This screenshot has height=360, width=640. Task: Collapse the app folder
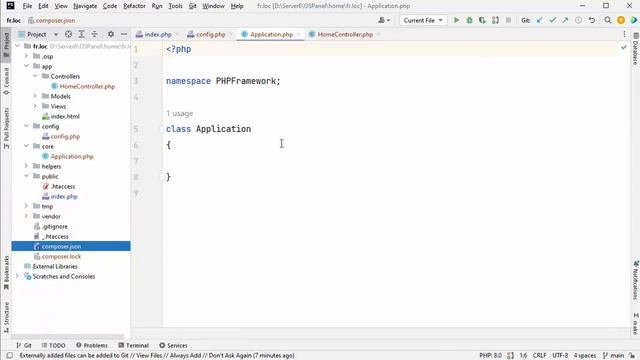click(27, 66)
